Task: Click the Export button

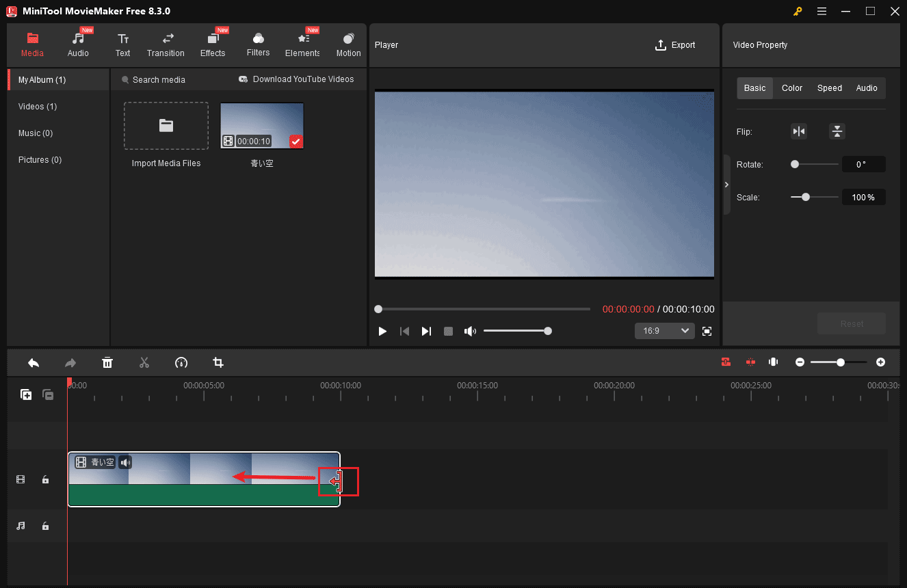Action: pyautogui.click(x=675, y=45)
